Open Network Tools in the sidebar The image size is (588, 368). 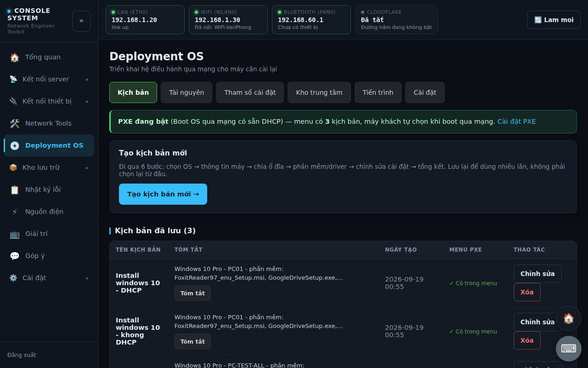click(49, 123)
